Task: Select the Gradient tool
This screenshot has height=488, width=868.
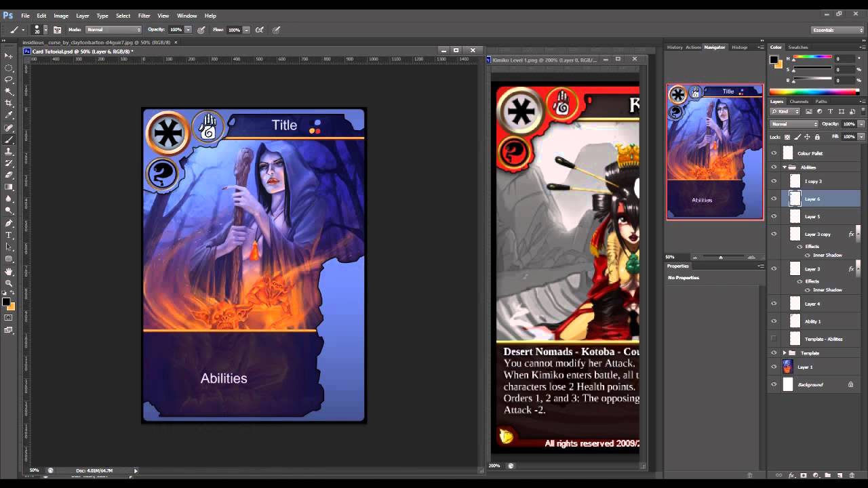Action: click(9, 187)
